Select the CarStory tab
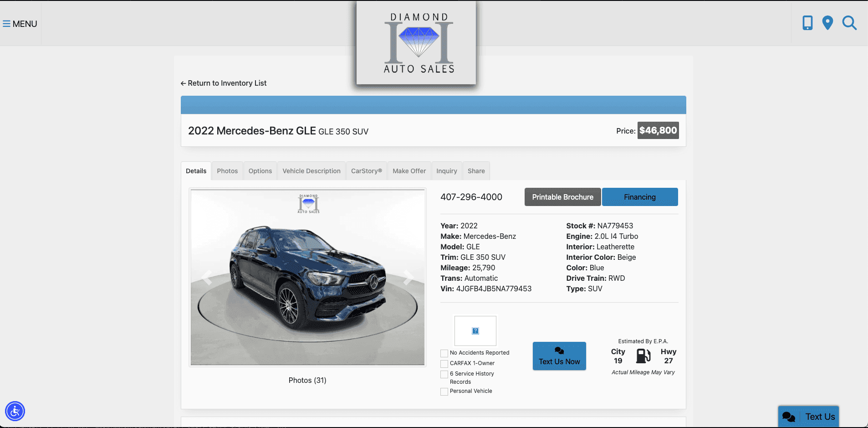 click(x=366, y=170)
